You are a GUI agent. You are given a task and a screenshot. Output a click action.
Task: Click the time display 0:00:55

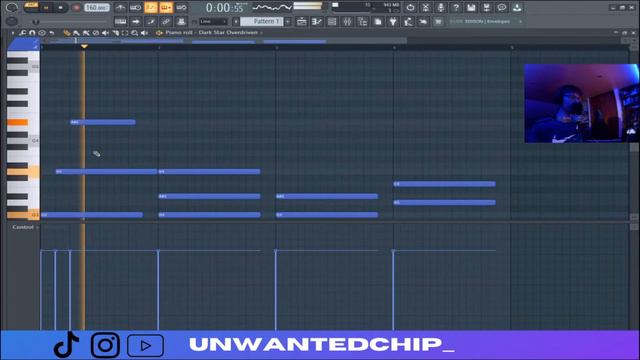224,7
